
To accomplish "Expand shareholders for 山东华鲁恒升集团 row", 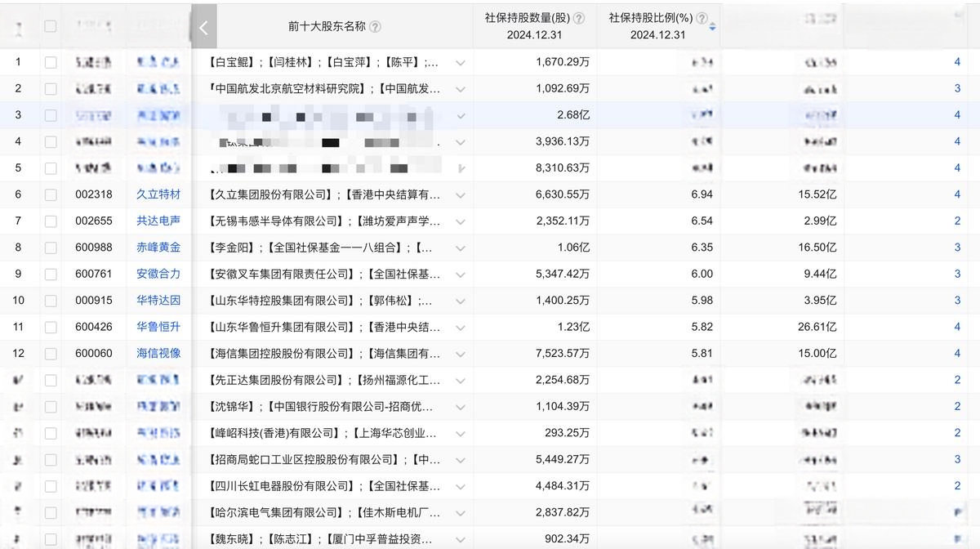I will 461,327.
